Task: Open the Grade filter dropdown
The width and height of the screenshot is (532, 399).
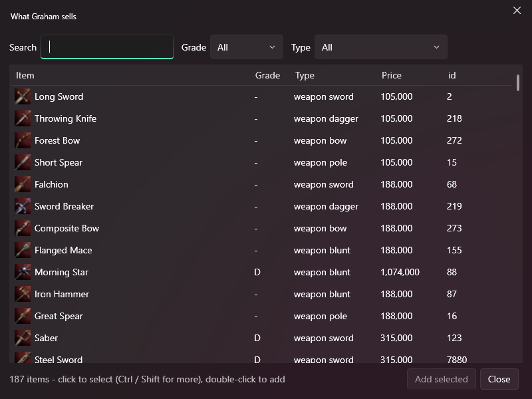Action: click(247, 47)
